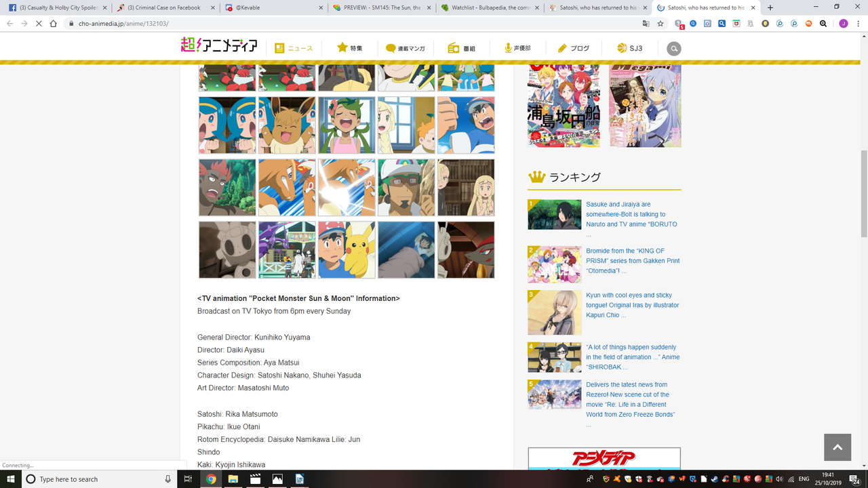
Task: Click the back-to-top arrow button
Action: click(837, 447)
